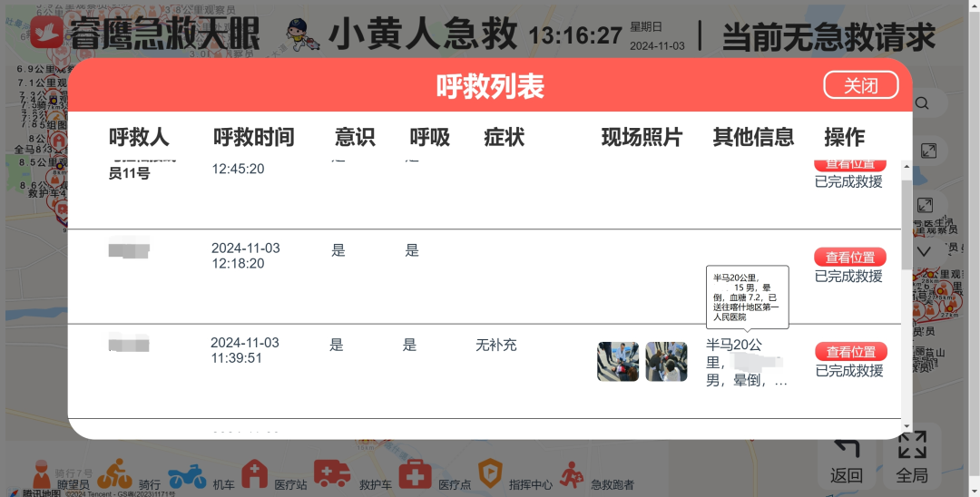Click the scroll-up arrow of call list
Viewport: 980px width, 497px height.
click(x=906, y=167)
